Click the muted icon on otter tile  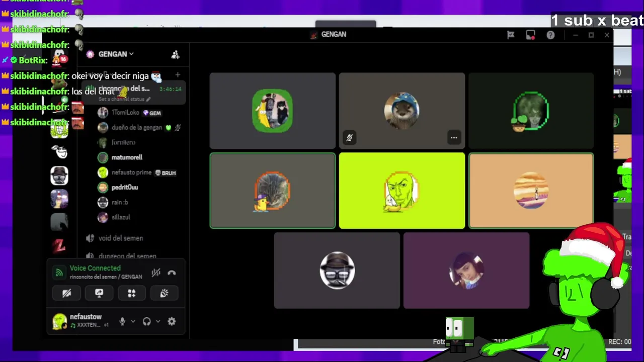click(x=350, y=137)
